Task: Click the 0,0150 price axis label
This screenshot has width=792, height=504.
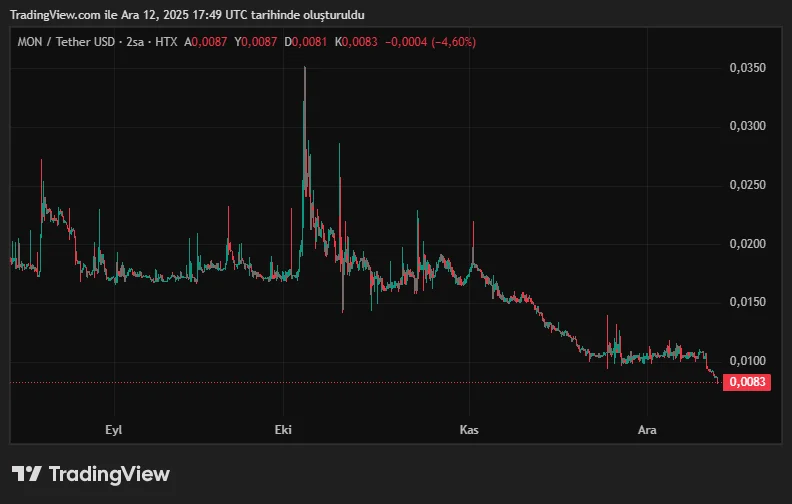Action: click(x=748, y=302)
